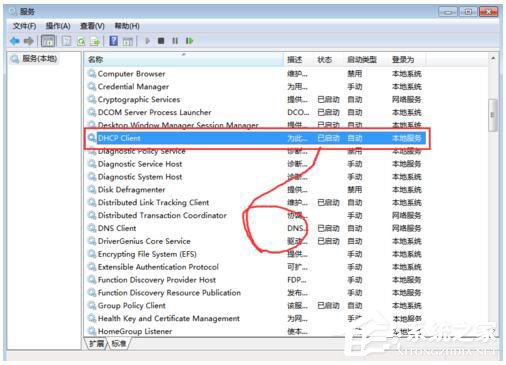Click the Stop Service square icon
Screen dimensions: 506x365
[161, 41]
